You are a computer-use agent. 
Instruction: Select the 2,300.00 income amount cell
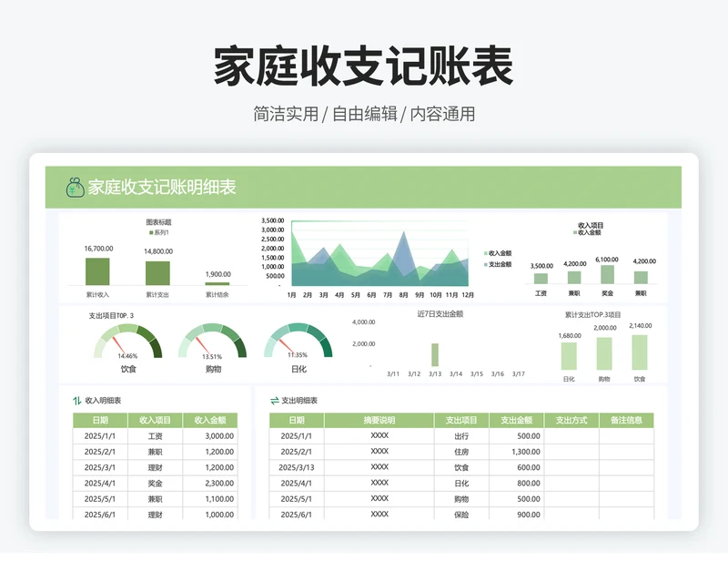coord(210,484)
